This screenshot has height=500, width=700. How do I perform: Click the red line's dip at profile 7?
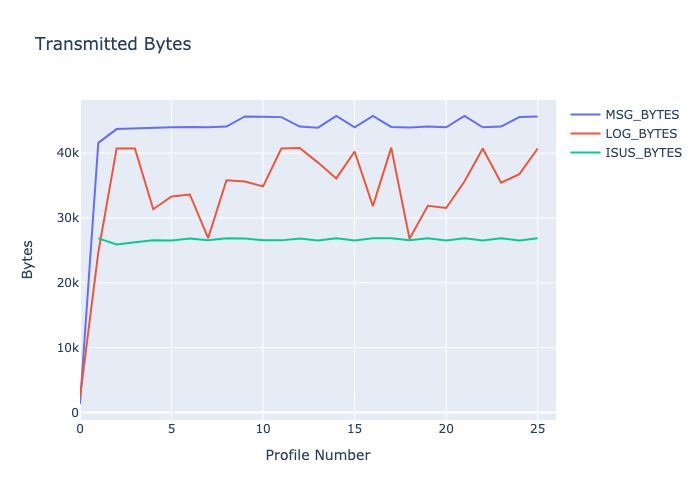tap(208, 238)
